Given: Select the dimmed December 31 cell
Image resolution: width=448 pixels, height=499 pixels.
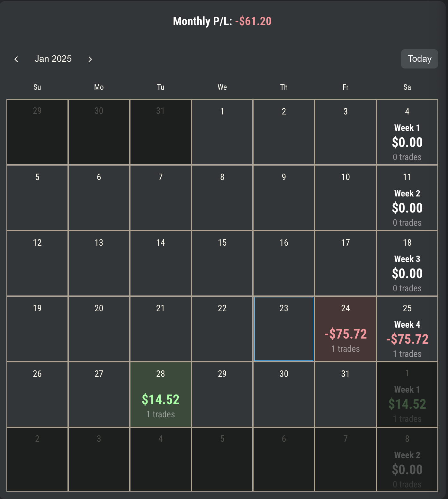Looking at the screenshot, I should click(x=160, y=132).
